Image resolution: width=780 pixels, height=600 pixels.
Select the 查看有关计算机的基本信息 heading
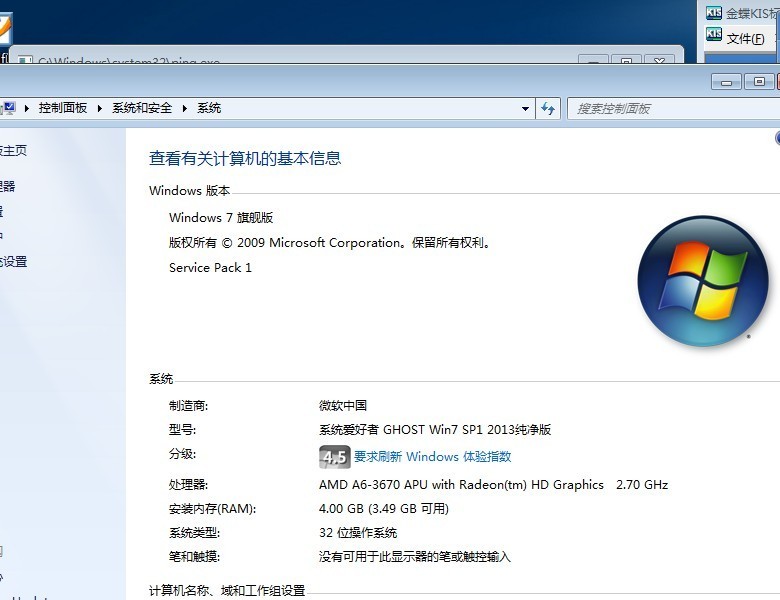click(x=245, y=158)
